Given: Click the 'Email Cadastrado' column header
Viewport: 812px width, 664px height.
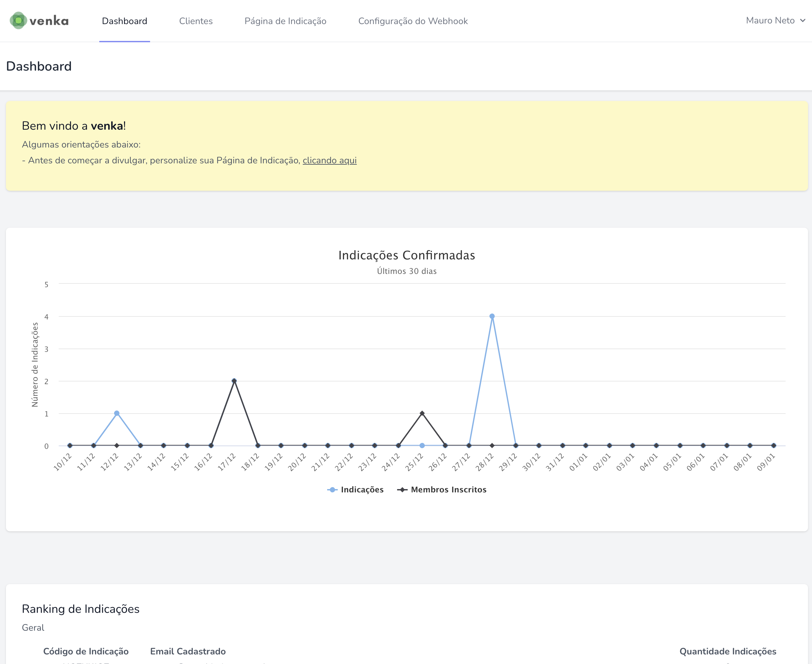Looking at the screenshot, I should [x=188, y=651].
